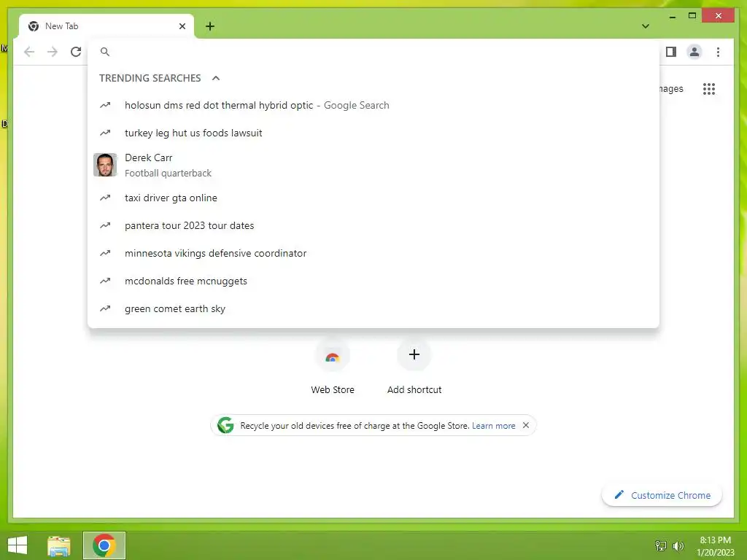The width and height of the screenshot is (747, 560).
Task: Follow the Learn more link
Action: tap(494, 426)
